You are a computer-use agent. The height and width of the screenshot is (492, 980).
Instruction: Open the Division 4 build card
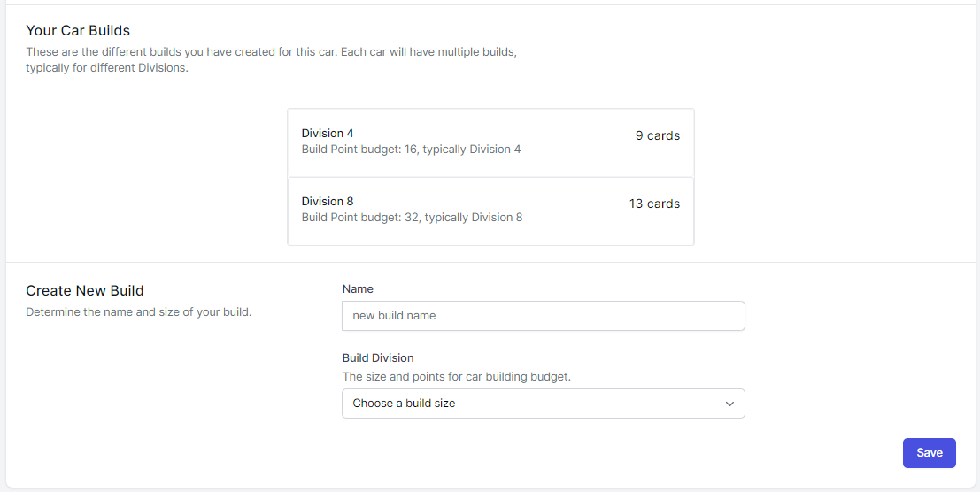[490, 142]
